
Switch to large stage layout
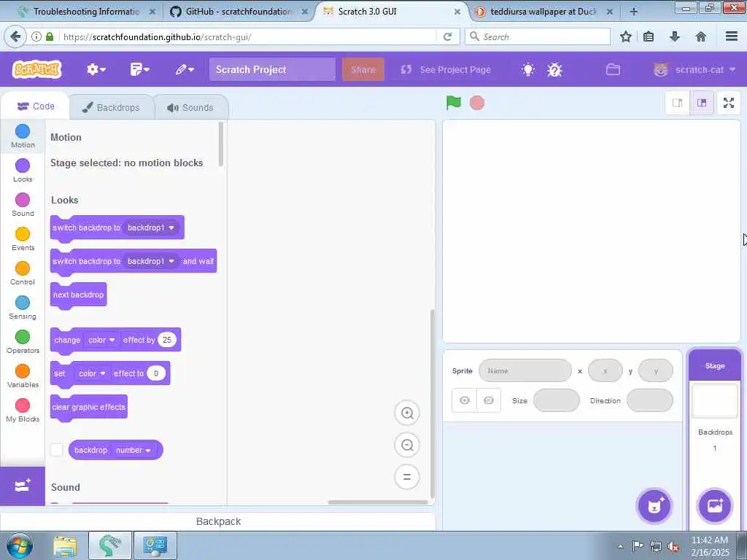click(x=702, y=102)
